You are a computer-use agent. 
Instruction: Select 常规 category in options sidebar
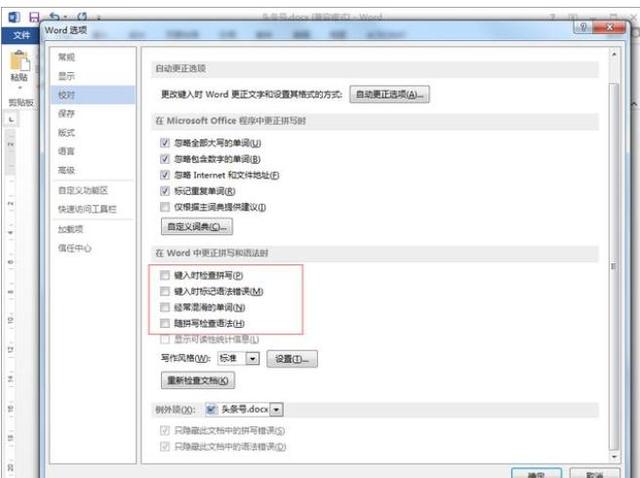click(x=67, y=57)
